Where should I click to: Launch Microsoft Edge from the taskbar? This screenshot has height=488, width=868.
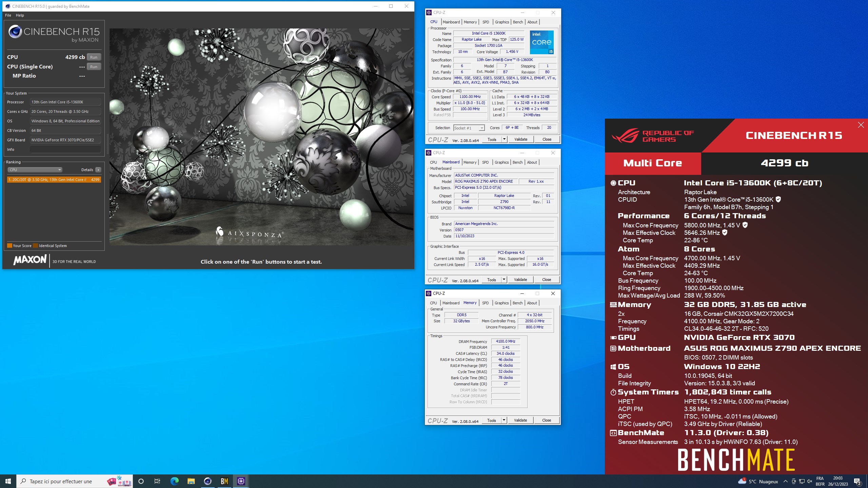click(174, 481)
